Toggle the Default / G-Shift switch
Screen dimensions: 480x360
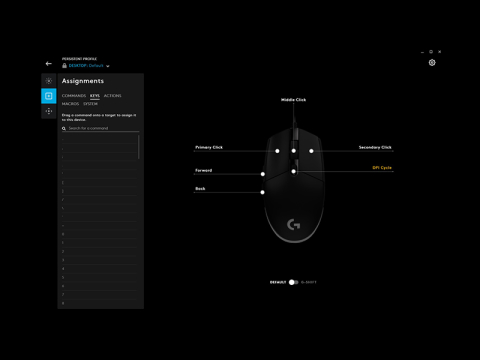click(x=293, y=282)
